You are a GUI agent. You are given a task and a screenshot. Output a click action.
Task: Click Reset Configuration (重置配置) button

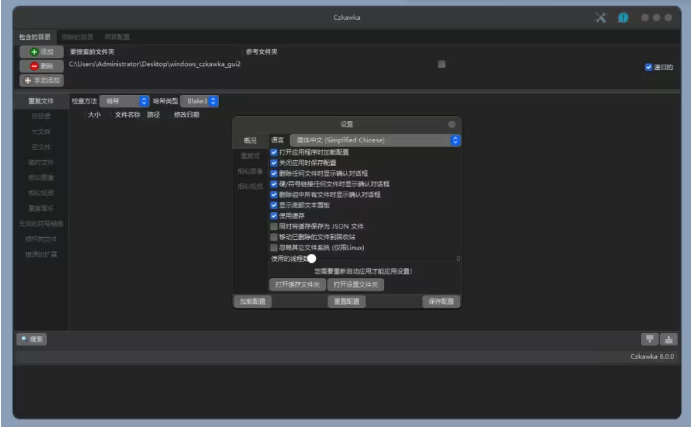(347, 301)
